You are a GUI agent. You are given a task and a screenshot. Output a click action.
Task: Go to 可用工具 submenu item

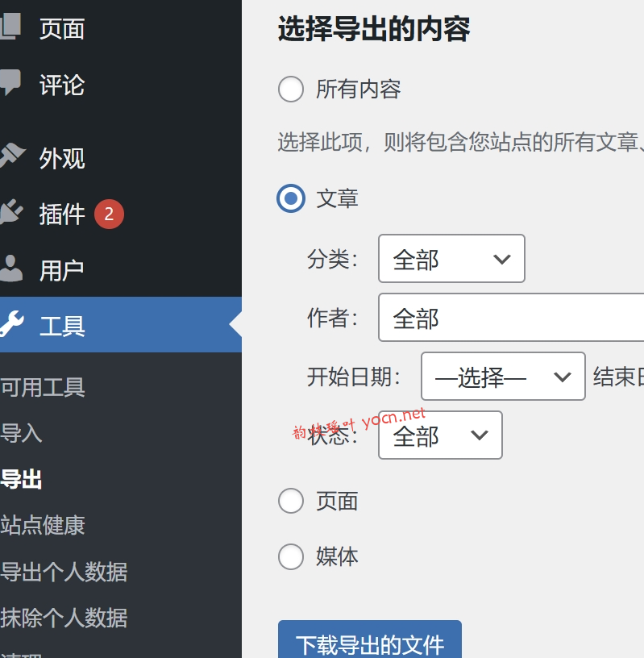click(x=43, y=387)
